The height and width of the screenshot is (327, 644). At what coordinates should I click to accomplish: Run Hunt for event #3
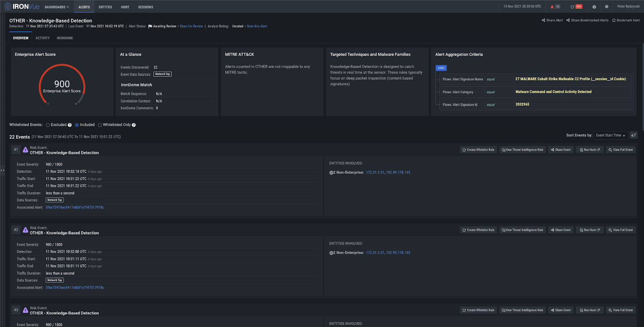pyautogui.click(x=590, y=310)
